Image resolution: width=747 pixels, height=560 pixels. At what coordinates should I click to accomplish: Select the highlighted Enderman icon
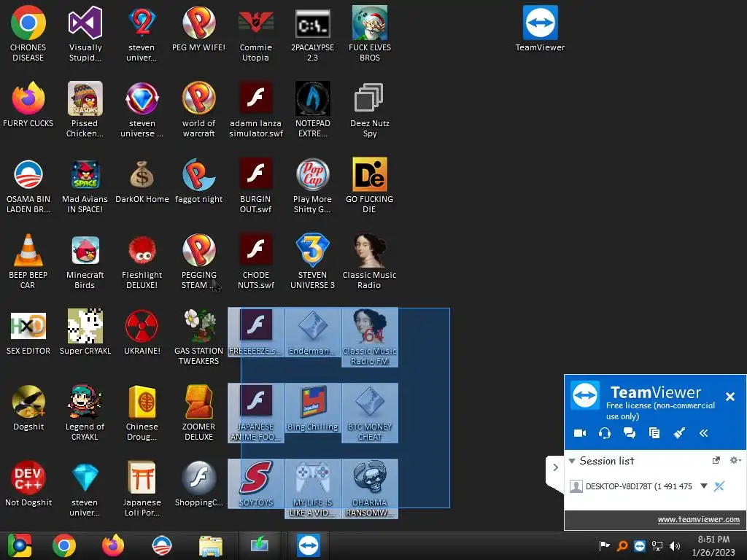pos(312,332)
